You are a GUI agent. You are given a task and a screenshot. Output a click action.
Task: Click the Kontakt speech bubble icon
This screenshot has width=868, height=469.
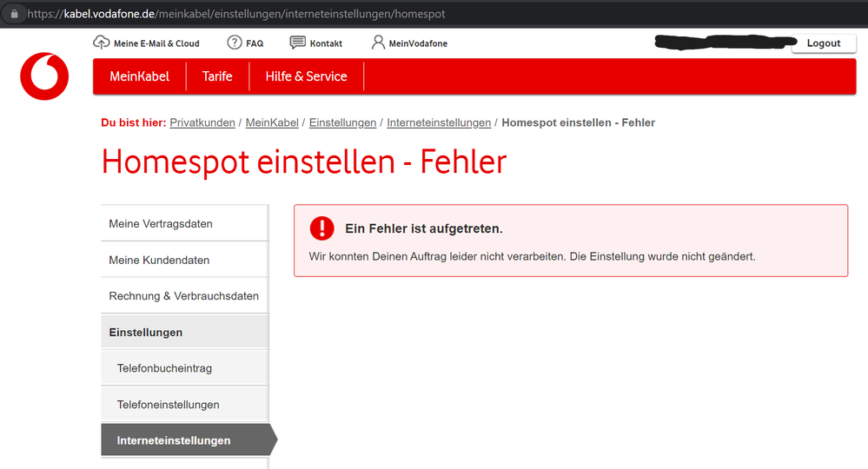[298, 43]
